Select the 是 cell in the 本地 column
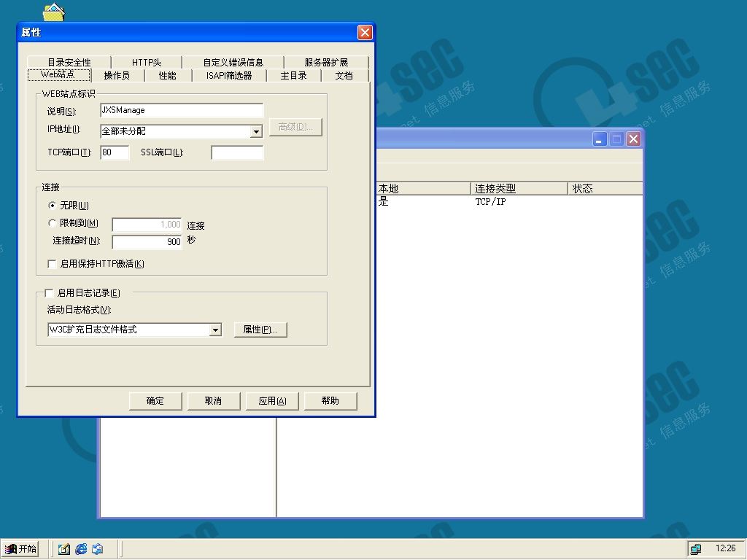The width and height of the screenshot is (747, 560). pyautogui.click(x=384, y=202)
